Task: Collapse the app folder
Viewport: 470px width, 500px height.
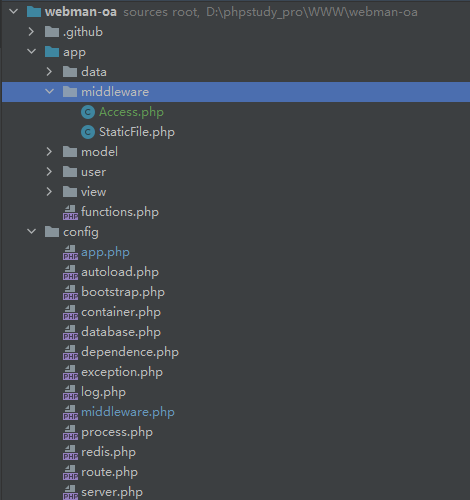Action: point(31,51)
